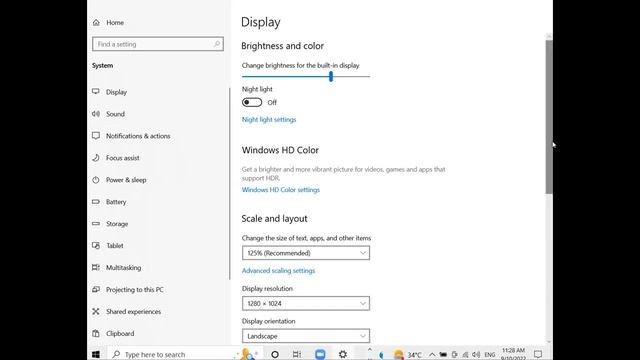Click the Settings gear icon on taskbar

coord(343,354)
